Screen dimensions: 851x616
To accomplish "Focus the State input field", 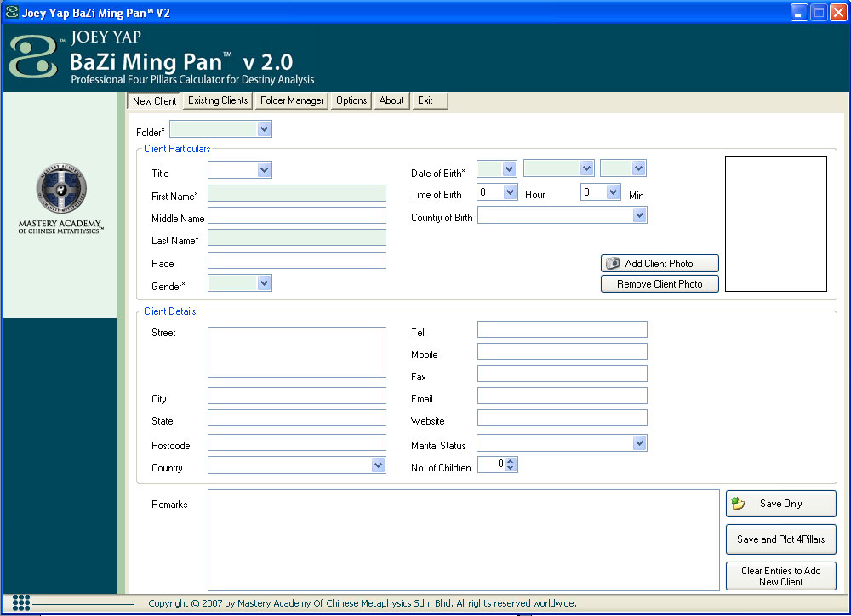I will pyautogui.click(x=297, y=418).
